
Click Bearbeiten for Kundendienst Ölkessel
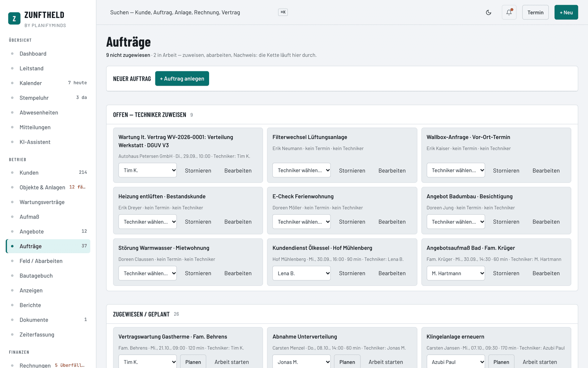click(392, 273)
